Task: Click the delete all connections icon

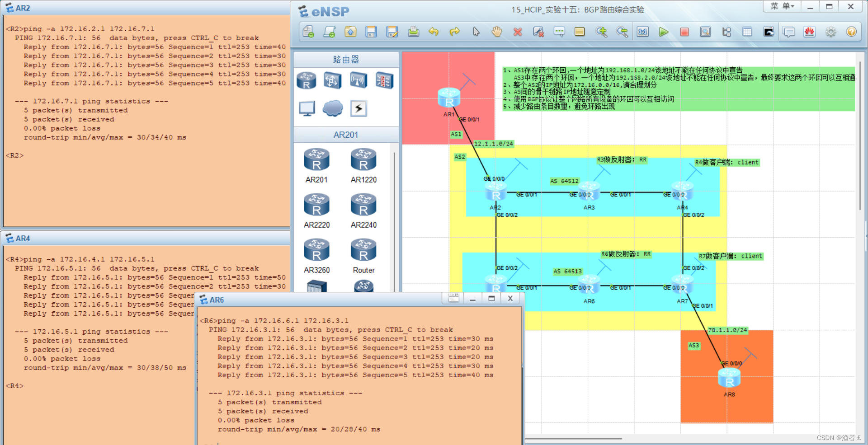Action: 538,32
